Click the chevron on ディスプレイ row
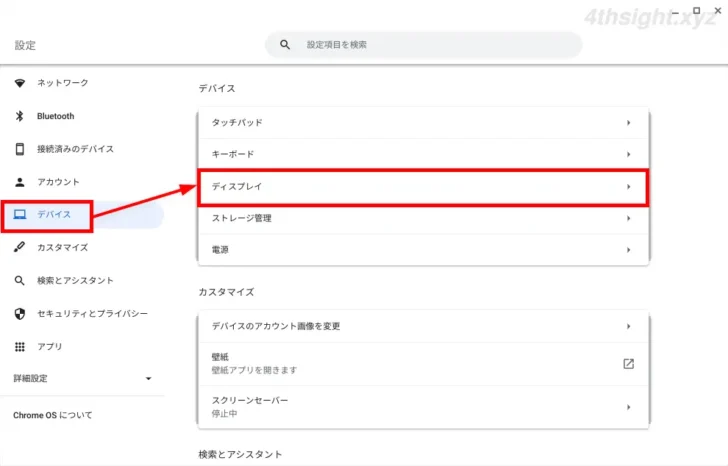This screenshot has height=466, width=728. coord(628,187)
